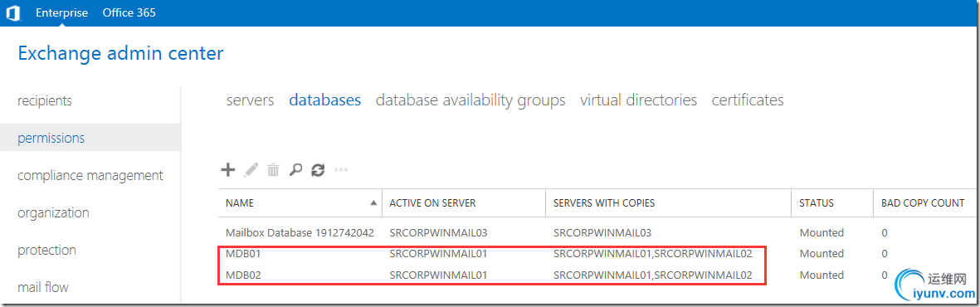Switch to the servers tab
The image size is (980, 307).
[250, 100]
